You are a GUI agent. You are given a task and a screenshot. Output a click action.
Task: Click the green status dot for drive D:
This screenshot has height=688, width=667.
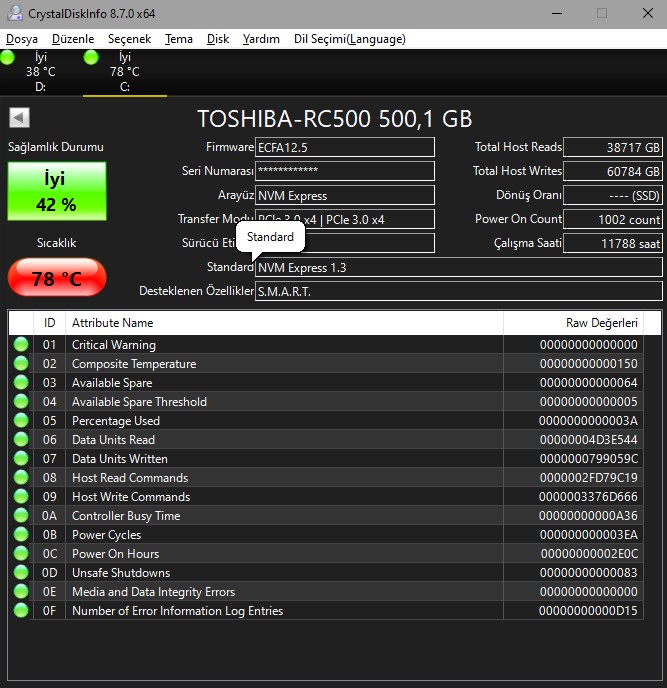point(7,57)
